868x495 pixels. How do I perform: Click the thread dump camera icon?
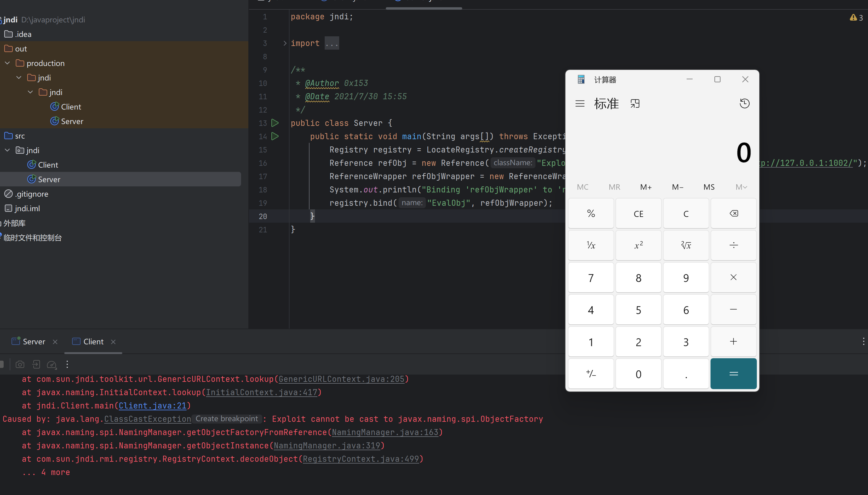20,365
